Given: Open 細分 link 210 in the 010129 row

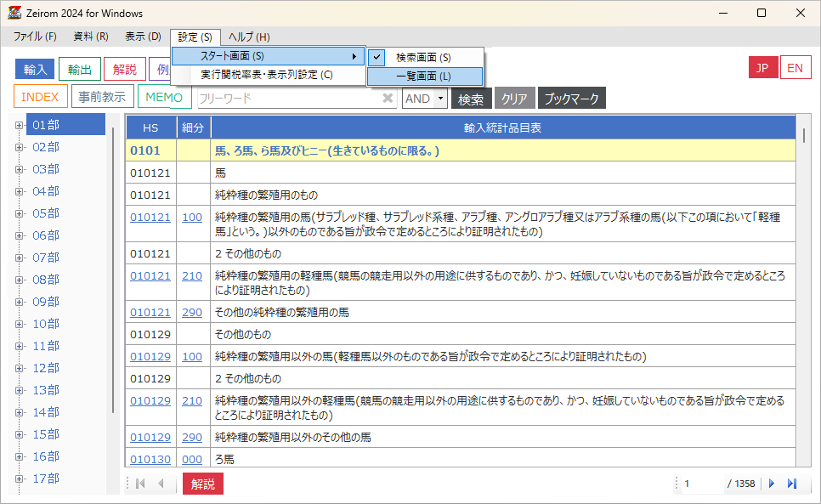Looking at the screenshot, I should click(x=192, y=401).
